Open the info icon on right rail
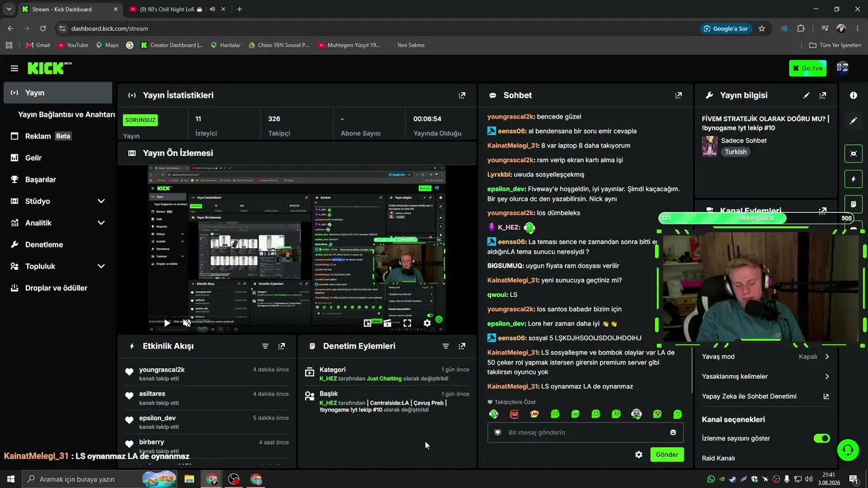Image resolution: width=868 pixels, height=488 pixels. pos(853,96)
